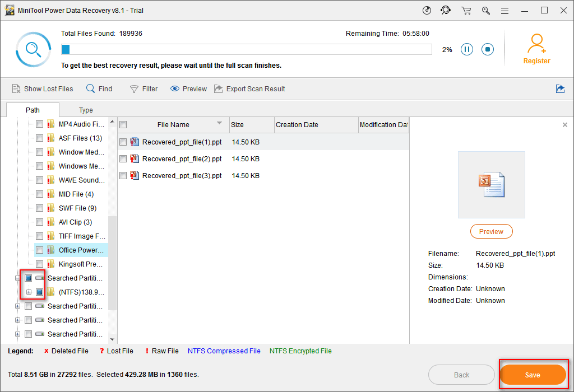This screenshot has height=392, width=574.
Task: Tick the select-all checkbox in file list header
Action: (123, 125)
